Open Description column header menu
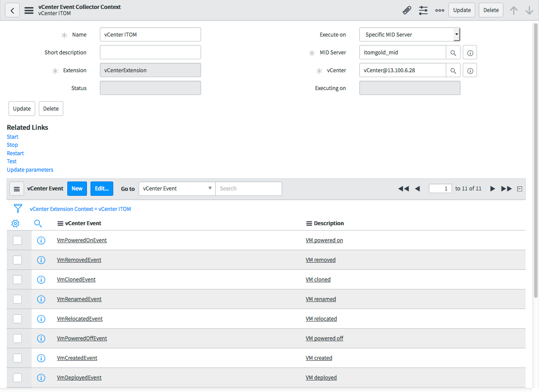Image resolution: width=539 pixels, height=392 pixels. (x=309, y=223)
